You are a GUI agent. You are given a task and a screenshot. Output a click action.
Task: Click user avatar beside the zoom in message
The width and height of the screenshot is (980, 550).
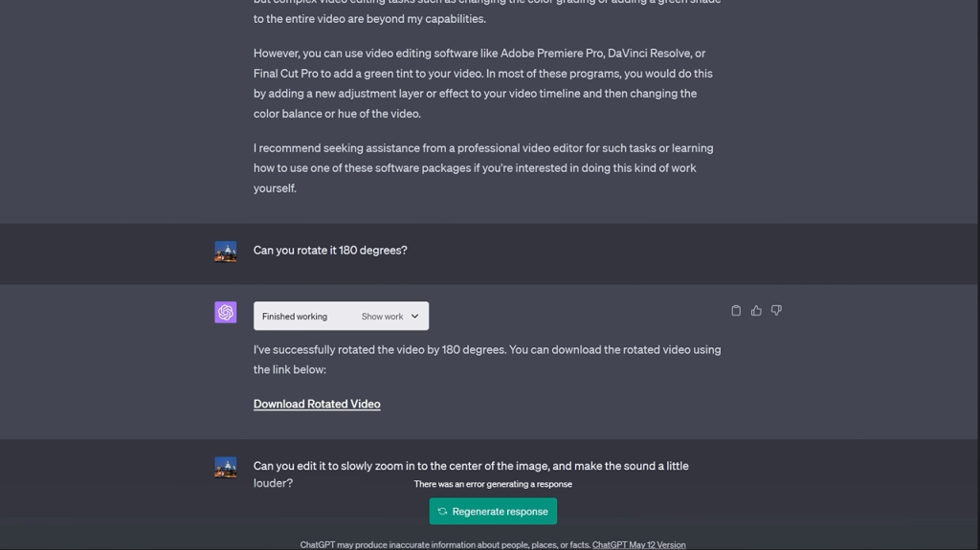226,468
